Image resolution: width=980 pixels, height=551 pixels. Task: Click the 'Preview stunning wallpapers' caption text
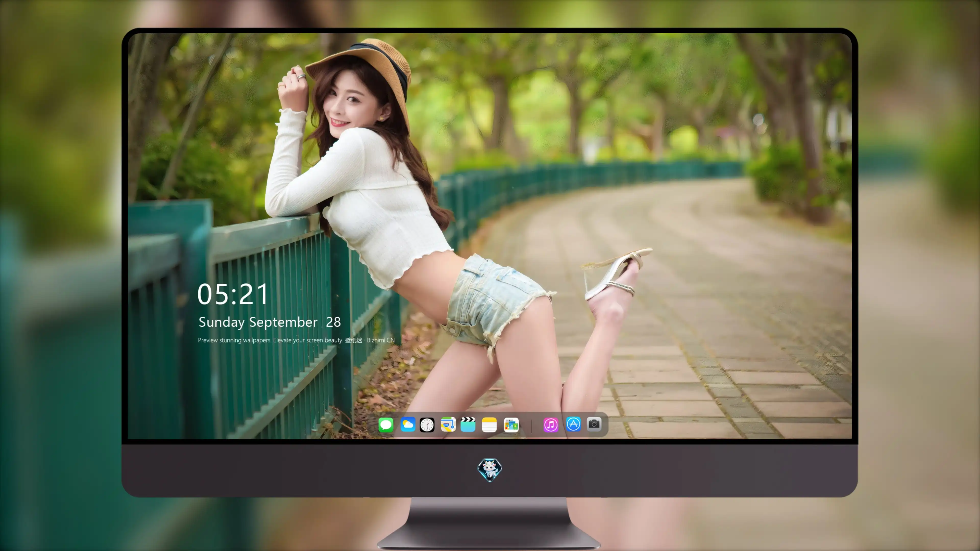(296, 340)
